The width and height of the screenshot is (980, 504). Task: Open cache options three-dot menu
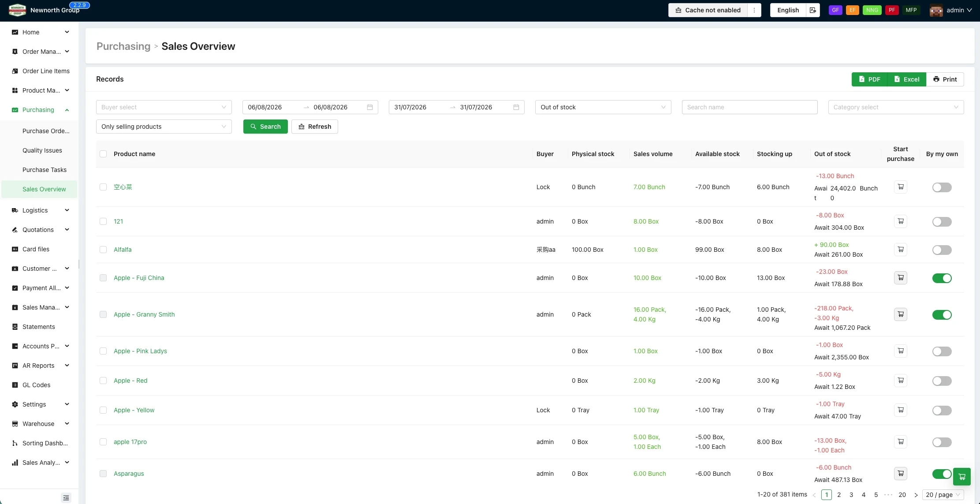[x=754, y=10]
